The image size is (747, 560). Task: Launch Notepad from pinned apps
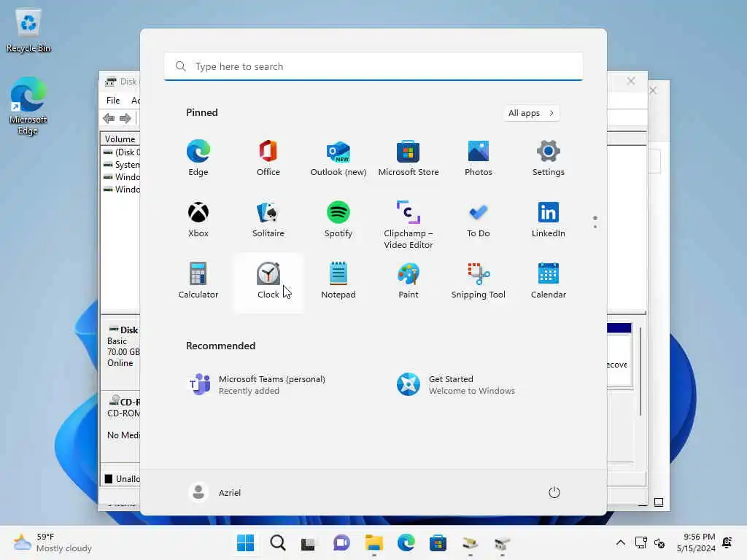point(338,281)
